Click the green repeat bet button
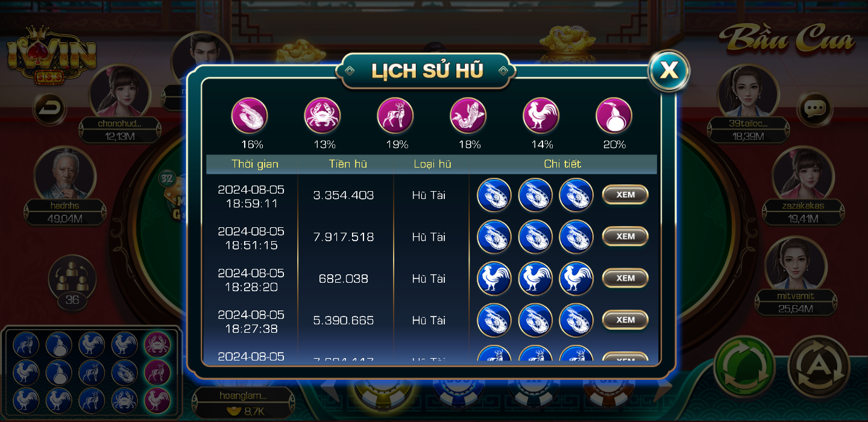Viewport: 868px width, 422px height. pyautogui.click(x=744, y=365)
